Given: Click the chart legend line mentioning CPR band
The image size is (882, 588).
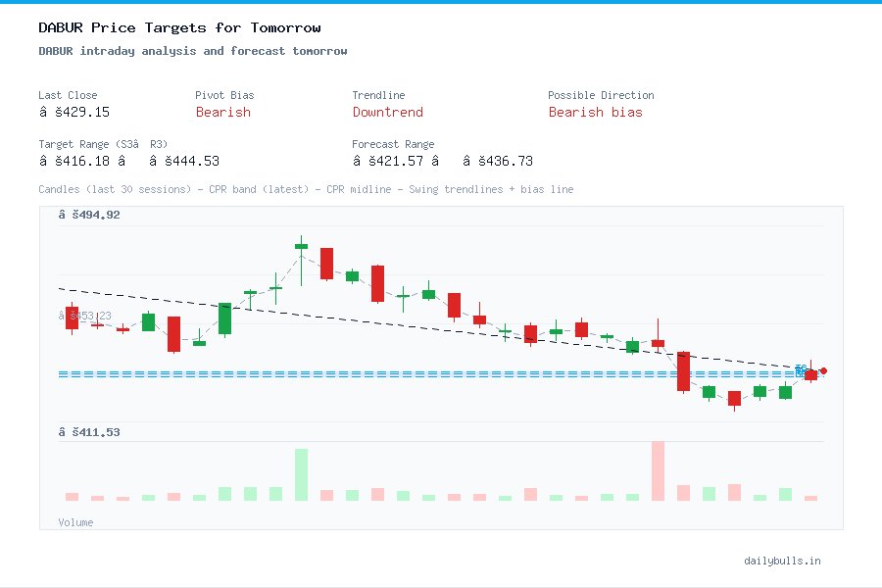Looking at the screenshot, I should click(306, 189).
